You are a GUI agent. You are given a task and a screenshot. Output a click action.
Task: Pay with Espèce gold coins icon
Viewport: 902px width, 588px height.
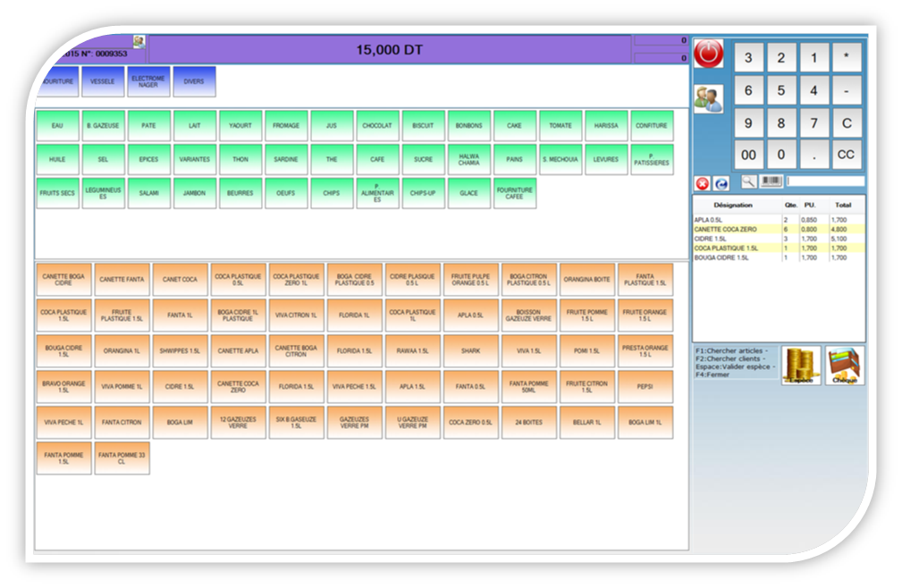[x=801, y=365]
